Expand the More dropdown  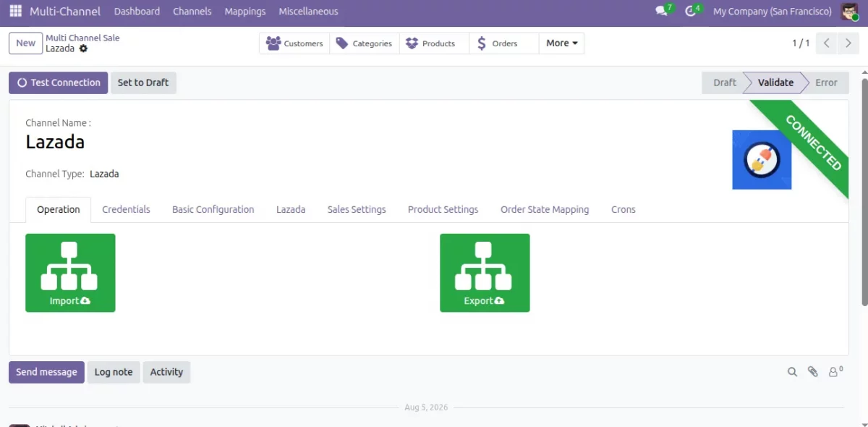point(562,43)
